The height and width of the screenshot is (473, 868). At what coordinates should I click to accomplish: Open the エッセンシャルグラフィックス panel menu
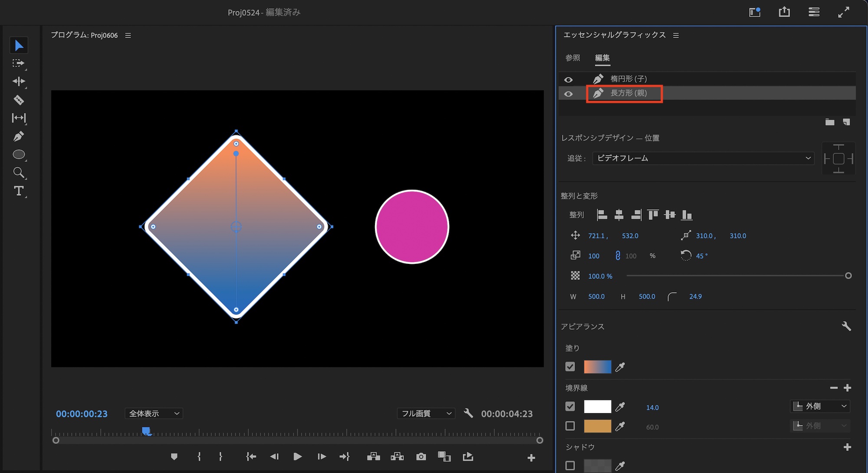pyautogui.click(x=676, y=35)
